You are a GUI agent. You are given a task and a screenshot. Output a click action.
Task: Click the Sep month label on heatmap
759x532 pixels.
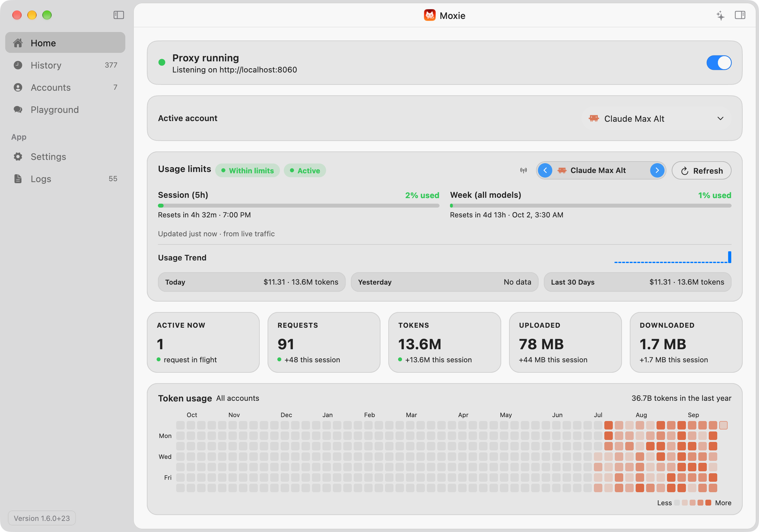click(693, 415)
